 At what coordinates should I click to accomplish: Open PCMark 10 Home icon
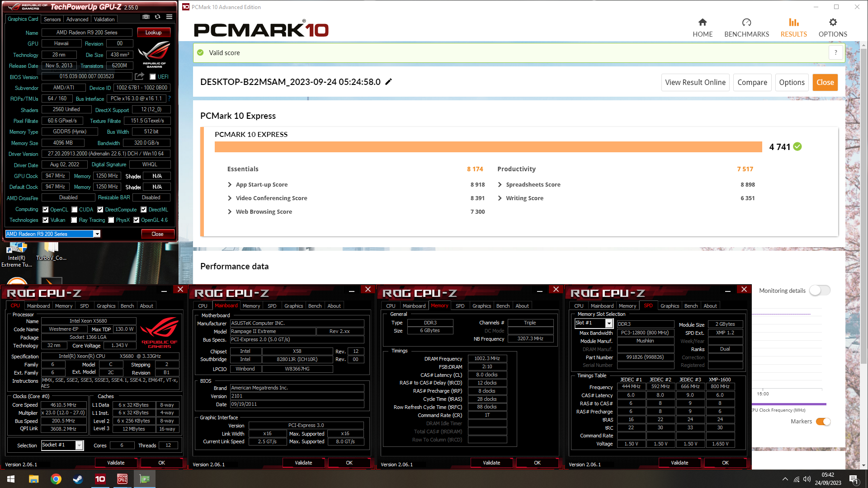(702, 22)
